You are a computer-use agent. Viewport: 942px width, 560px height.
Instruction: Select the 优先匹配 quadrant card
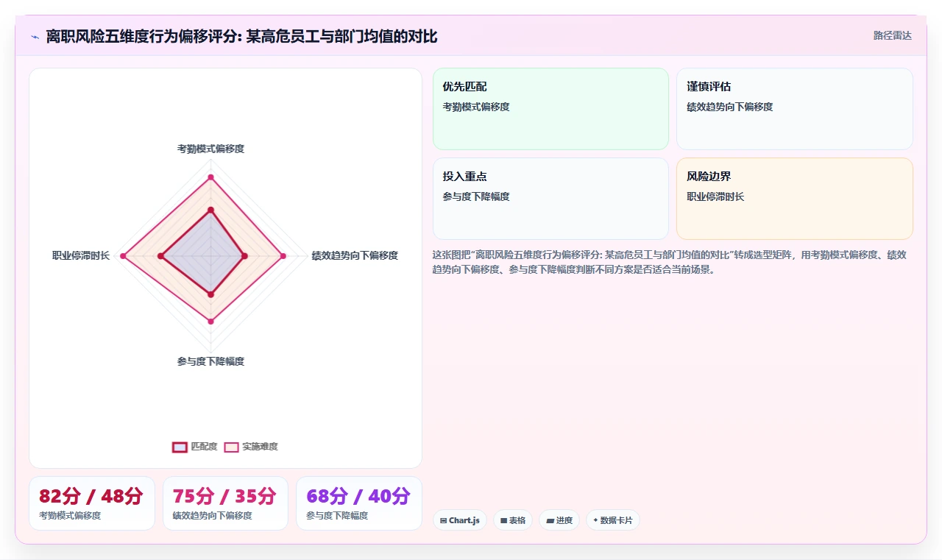550,109
